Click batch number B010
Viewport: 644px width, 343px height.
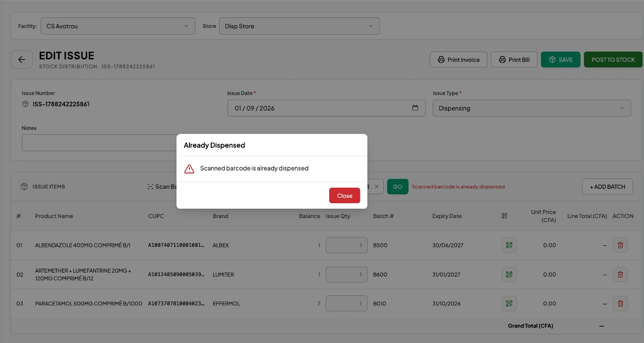click(x=380, y=303)
